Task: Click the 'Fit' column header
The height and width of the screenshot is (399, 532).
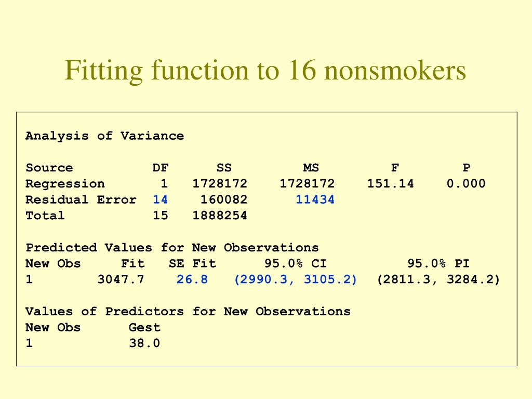Action: (x=133, y=263)
